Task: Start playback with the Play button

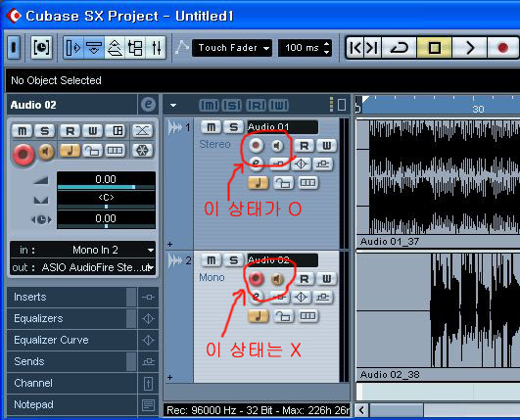Action: pyautogui.click(x=470, y=48)
